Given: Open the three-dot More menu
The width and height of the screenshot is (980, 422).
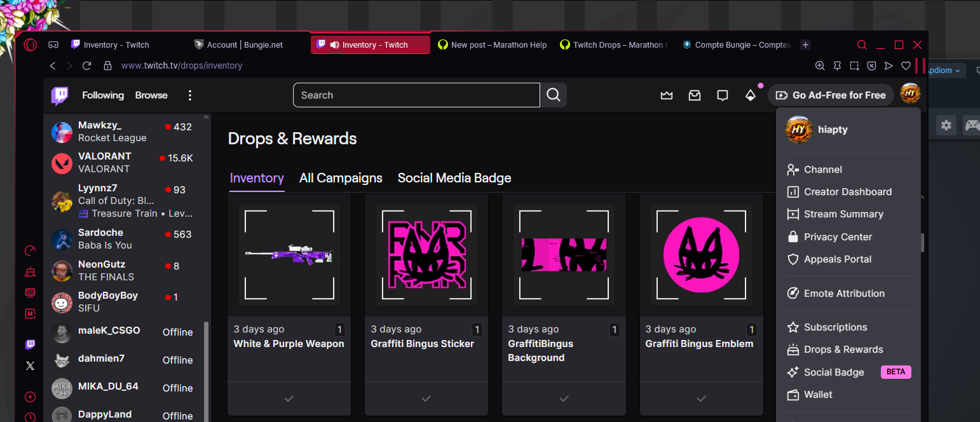Looking at the screenshot, I should [189, 95].
